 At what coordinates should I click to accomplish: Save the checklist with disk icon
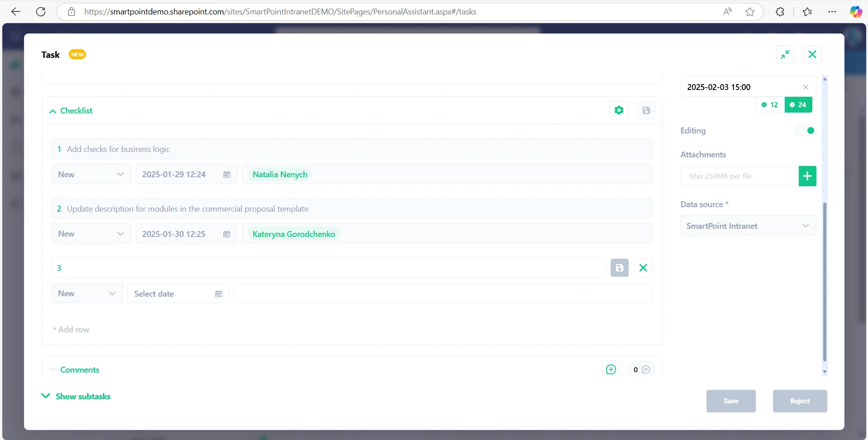[646, 110]
